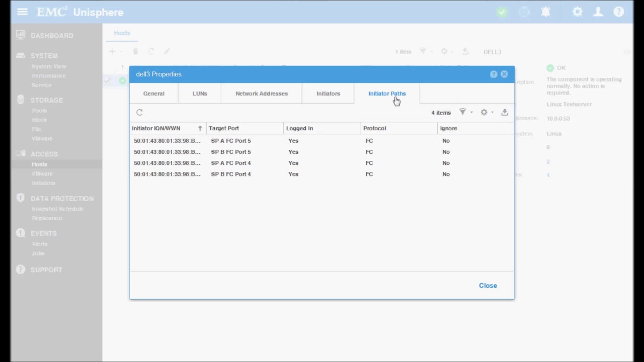Sort by Protocol column header

(399, 128)
